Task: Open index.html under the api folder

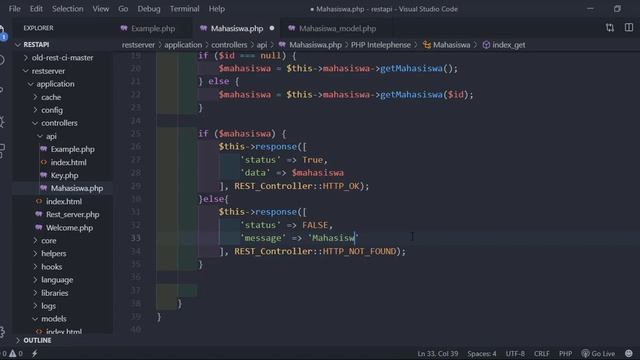Action: [69, 162]
